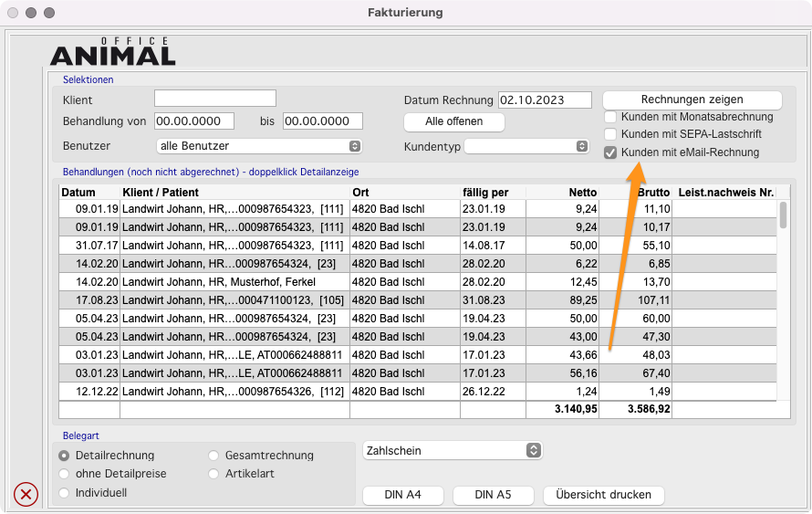Choose the Gesamtrechnung radio option
Image resolution: width=812 pixels, height=514 pixels.
tap(213, 456)
